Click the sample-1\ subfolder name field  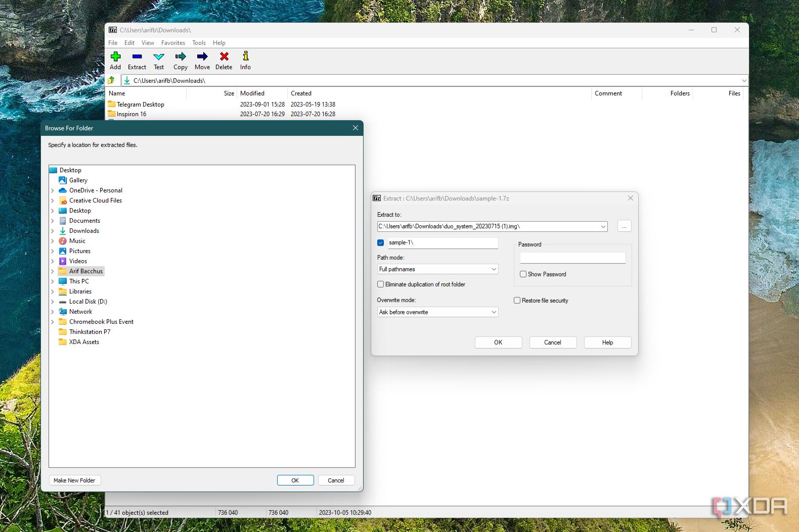[x=443, y=243]
